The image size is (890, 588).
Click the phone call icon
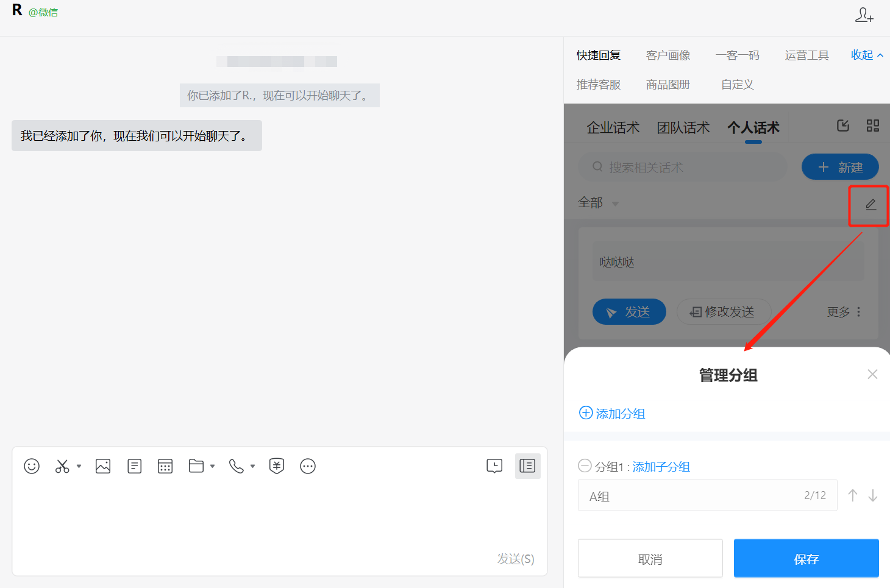(236, 466)
